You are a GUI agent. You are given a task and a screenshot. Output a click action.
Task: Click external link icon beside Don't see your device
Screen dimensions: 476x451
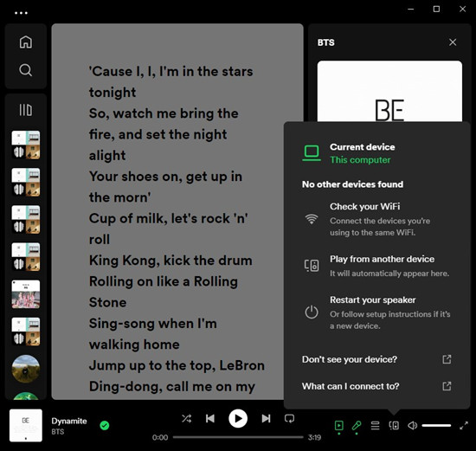pos(447,359)
